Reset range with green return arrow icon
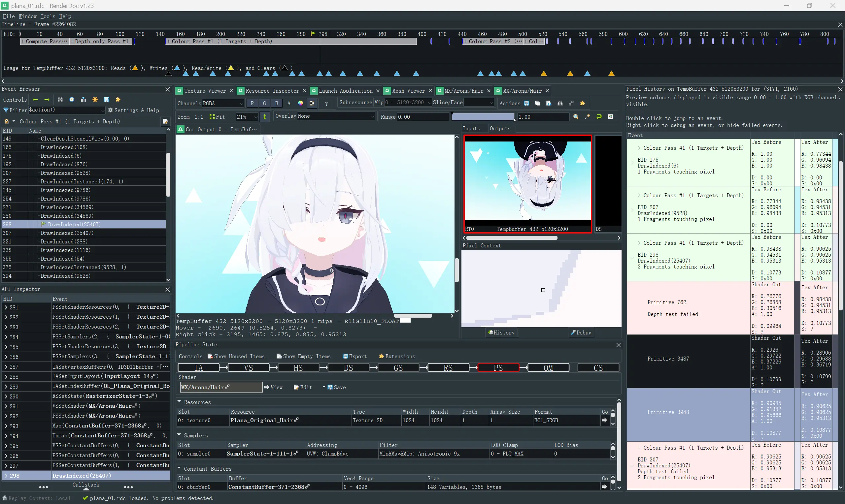This screenshot has height=504, width=845. (x=599, y=116)
